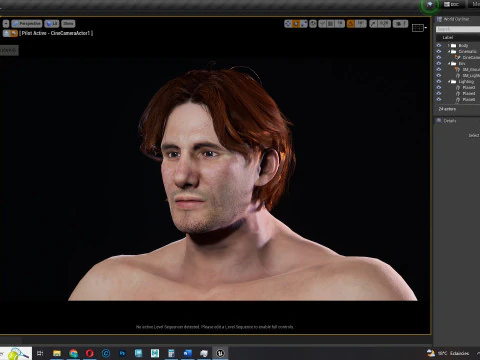Expand the Body folder arrow

(x=449, y=45)
